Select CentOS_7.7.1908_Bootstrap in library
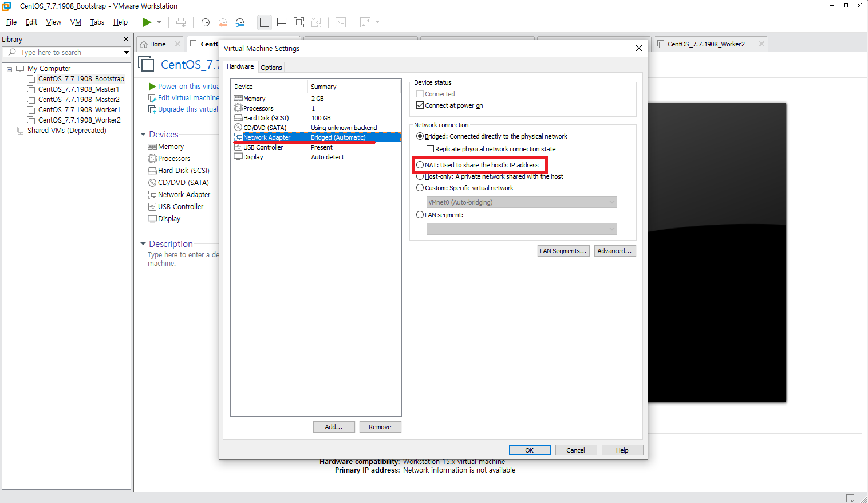Screen dimensions: 868x503 point(81,79)
